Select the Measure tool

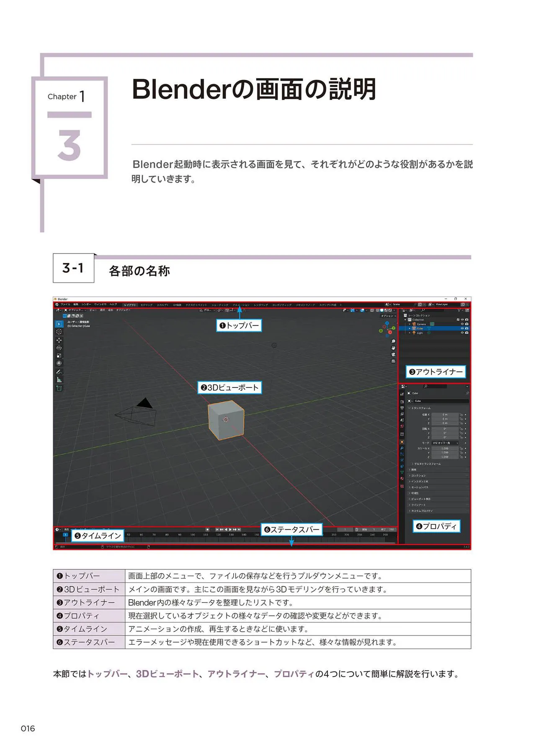click(59, 380)
